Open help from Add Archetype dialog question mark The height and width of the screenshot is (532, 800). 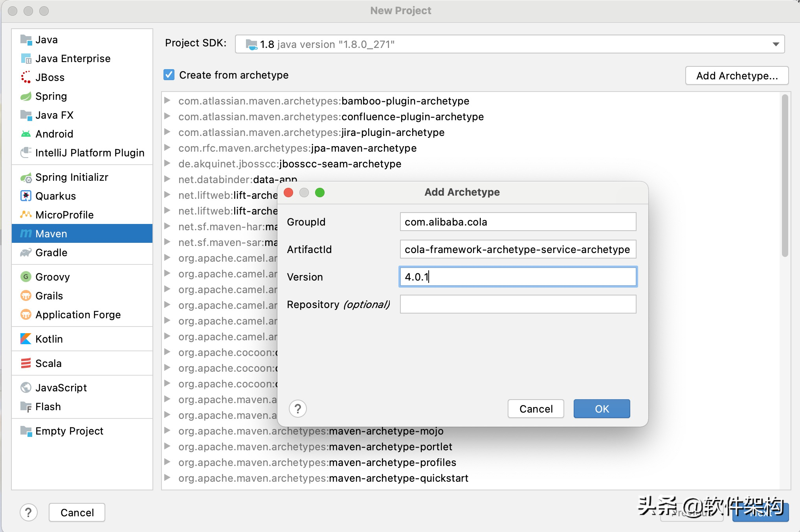tap(298, 409)
